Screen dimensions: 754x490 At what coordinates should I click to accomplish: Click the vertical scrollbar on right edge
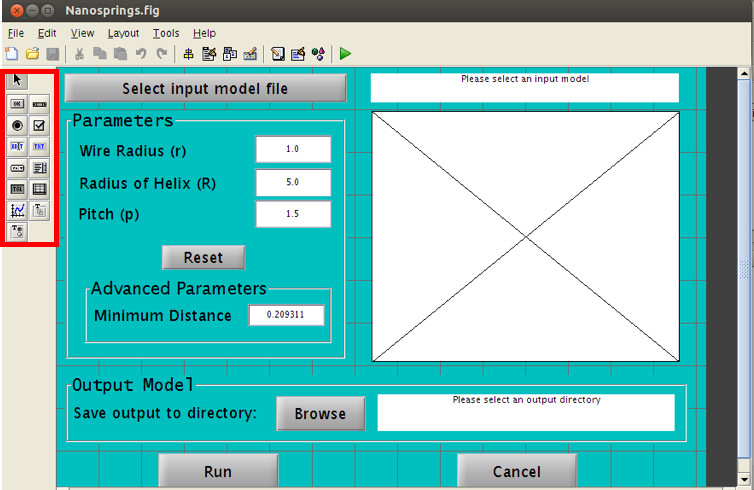pyautogui.click(x=745, y=270)
